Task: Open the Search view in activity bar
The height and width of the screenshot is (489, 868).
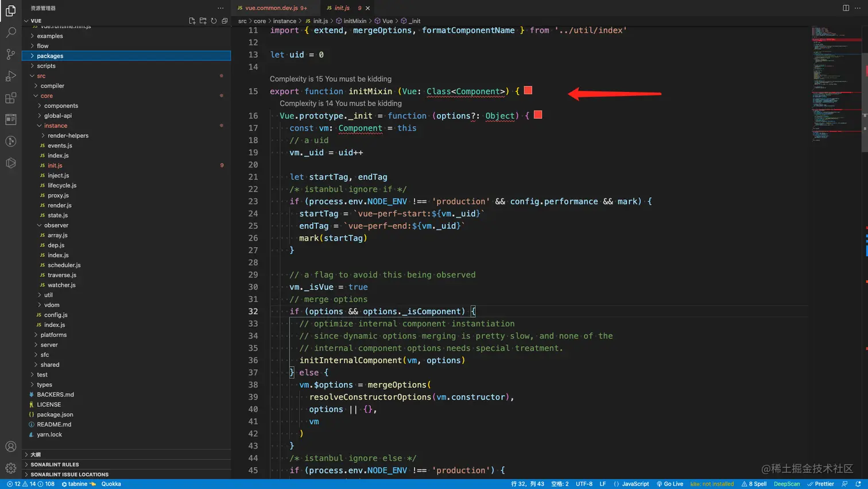Action: tap(10, 32)
